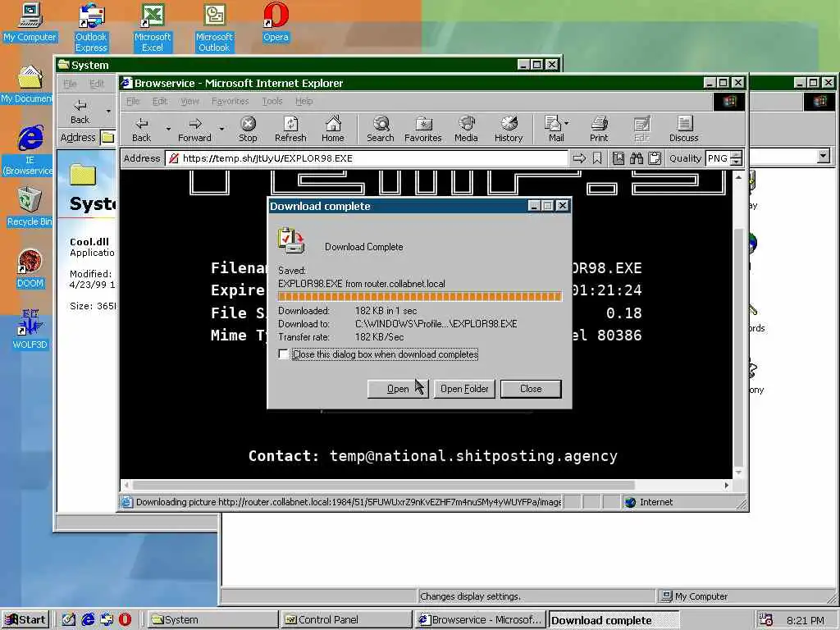Open Favorites menu in menu bar

pyautogui.click(x=230, y=101)
